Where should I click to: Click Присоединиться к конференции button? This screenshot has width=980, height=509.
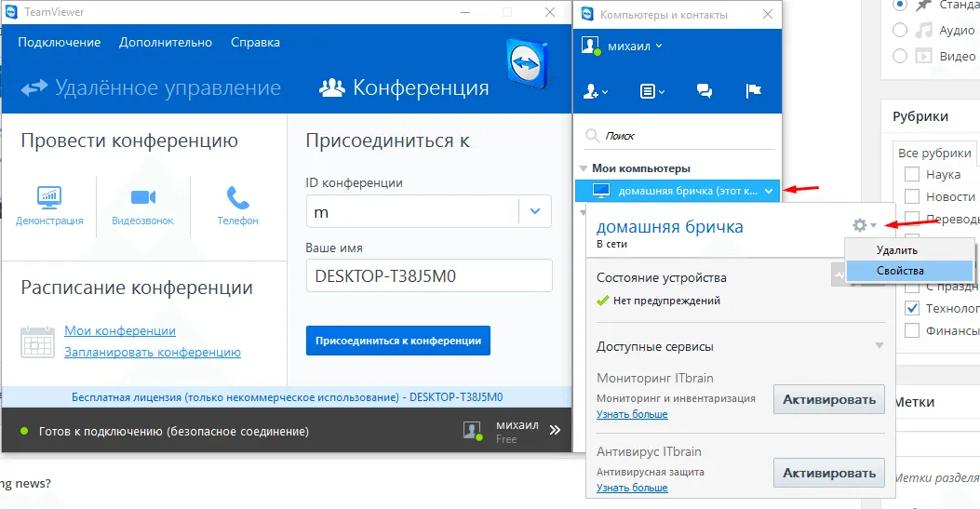pyautogui.click(x=397, y=341)
